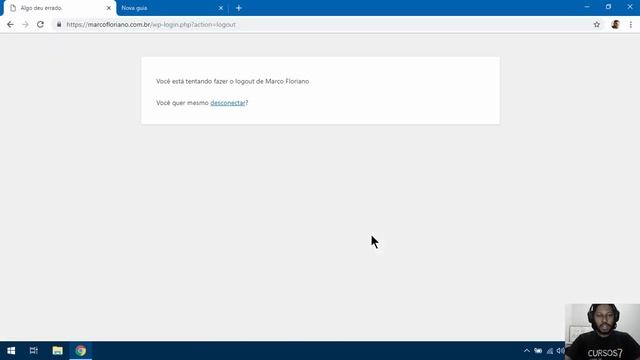Click text 'Você está tentando fazer o logout'
Screen dimensions: 640x360
(x=205, y=81)
